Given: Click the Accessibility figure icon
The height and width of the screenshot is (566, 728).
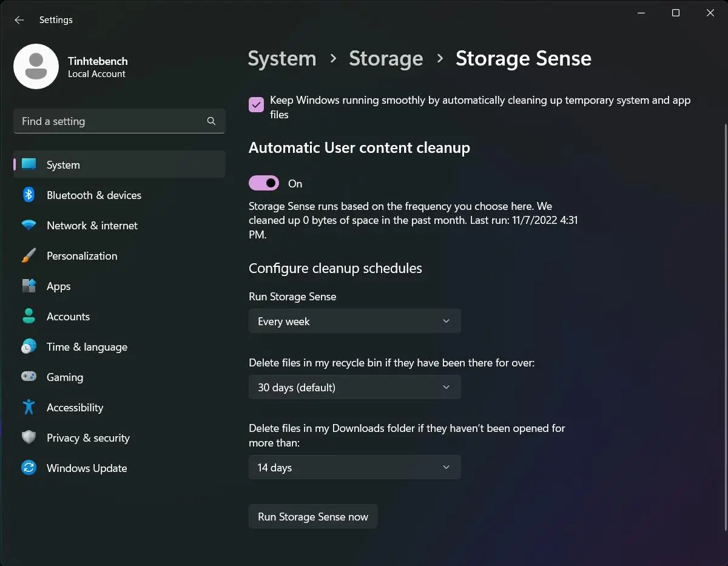Looking at the screenshot, I should click(x=29, y=407).
